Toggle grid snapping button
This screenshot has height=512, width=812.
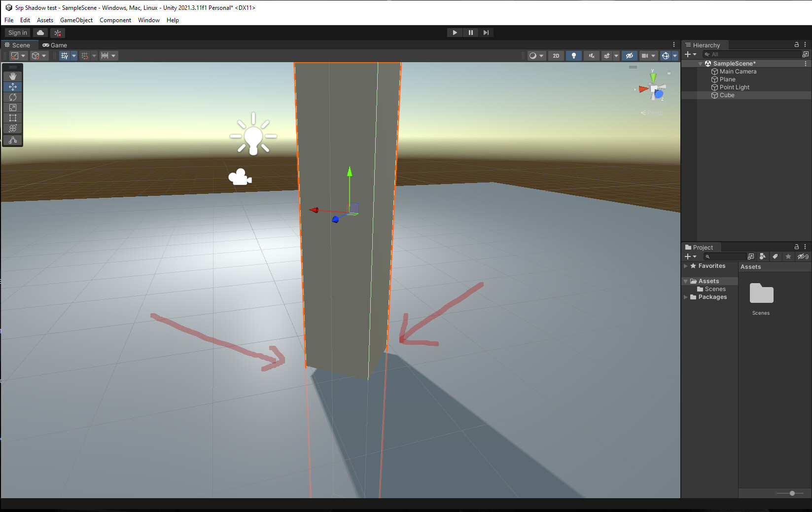click(85, 56)
